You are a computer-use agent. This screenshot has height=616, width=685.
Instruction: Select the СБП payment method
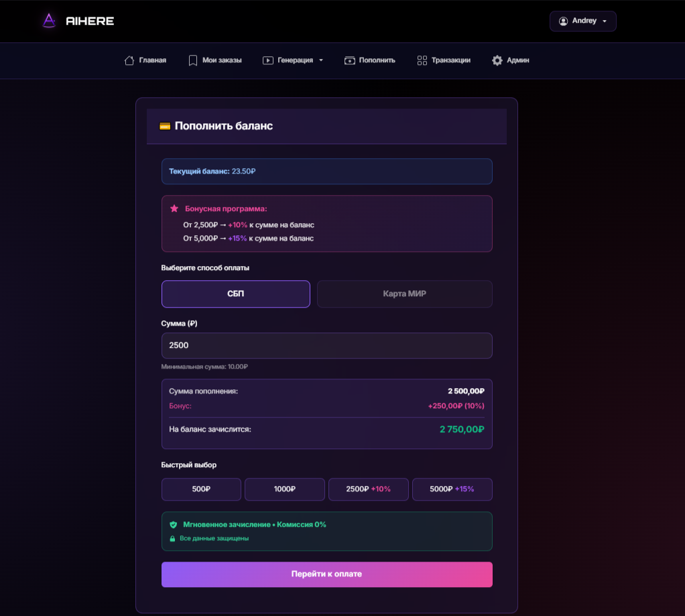coord(236,294)
